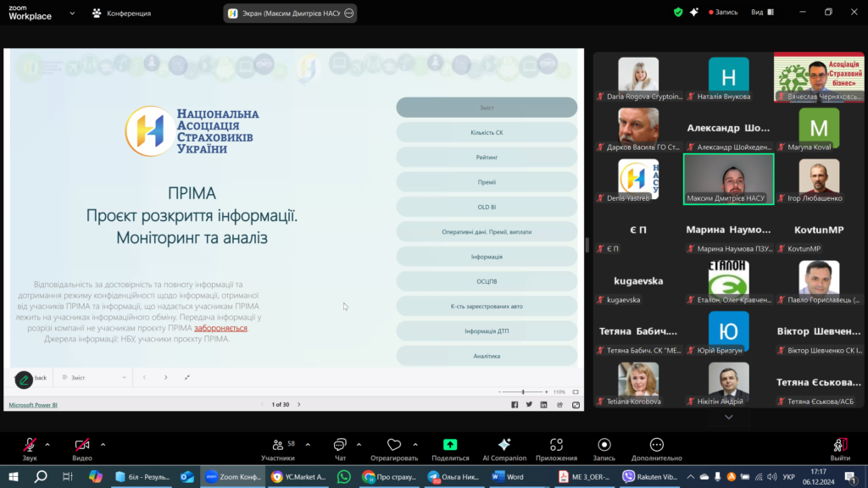Leave the meeting with Выйти
This screenshot has width=868, height=488.
[840, 449]
